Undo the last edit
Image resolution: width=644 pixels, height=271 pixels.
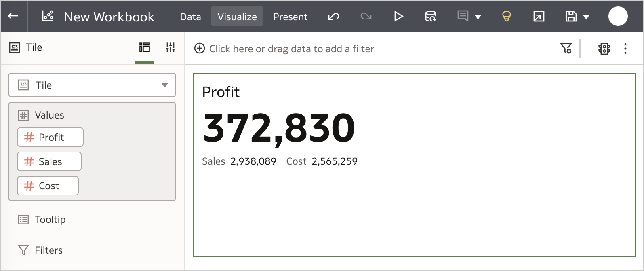[x=334, y=17]
